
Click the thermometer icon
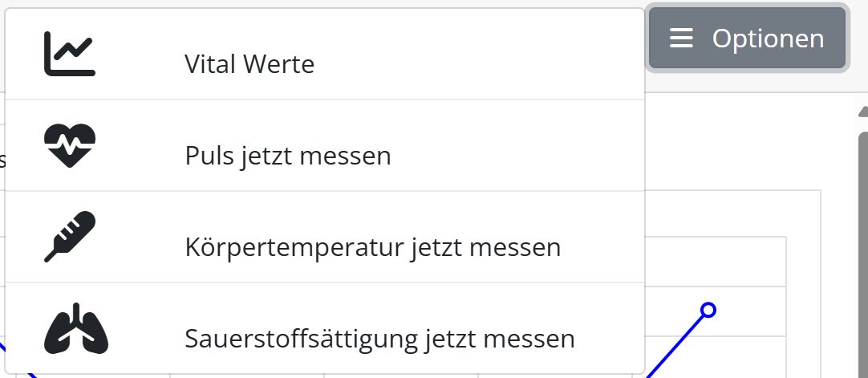[70, 237]
